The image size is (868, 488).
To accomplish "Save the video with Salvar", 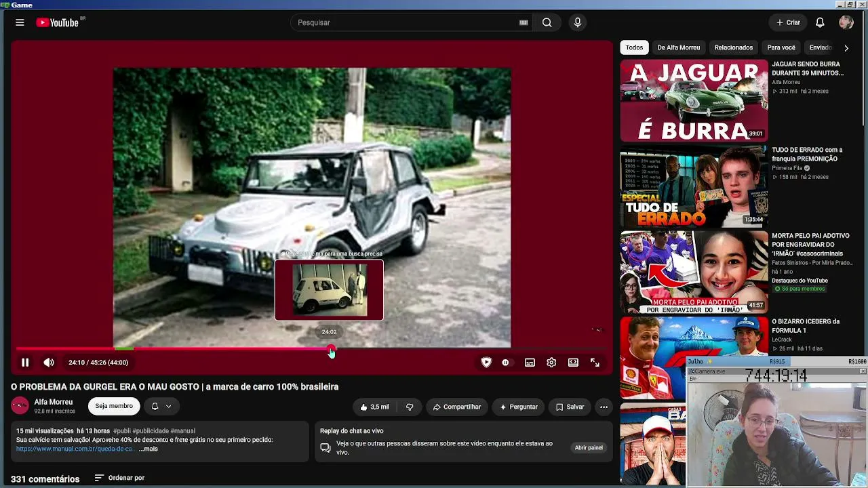I will pos(570,407).
